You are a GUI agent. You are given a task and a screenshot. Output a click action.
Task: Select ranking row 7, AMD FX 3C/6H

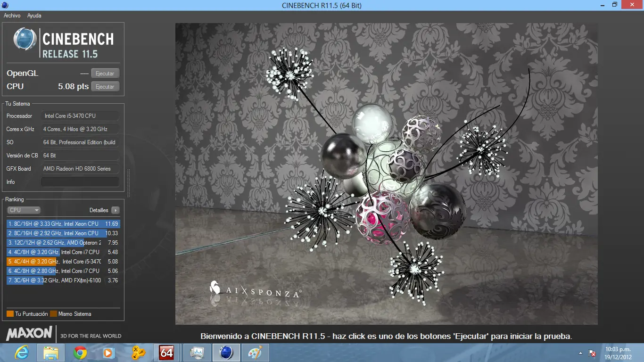tap(63, 280)
